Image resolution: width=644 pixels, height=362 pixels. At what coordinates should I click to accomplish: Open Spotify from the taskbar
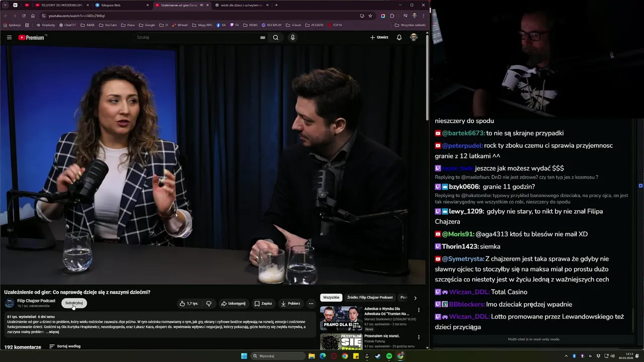[389, 356]
